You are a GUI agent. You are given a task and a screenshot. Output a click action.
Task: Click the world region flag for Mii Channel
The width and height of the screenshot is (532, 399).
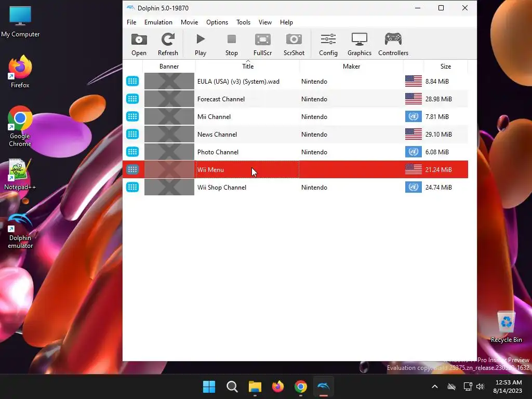[x=413, y=116]
